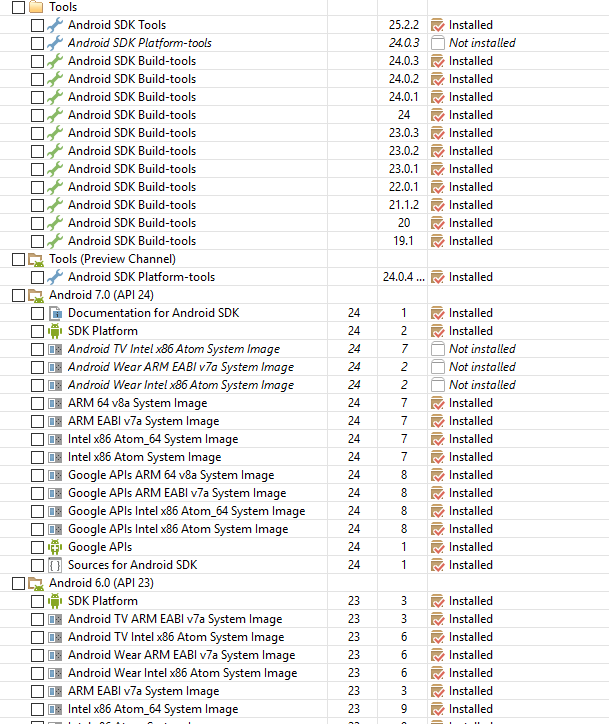Click system image icon for API 24 Android TV Intel
Viewport: 609px width, 724px height.
pyautogui.click(x=55, y=349)
